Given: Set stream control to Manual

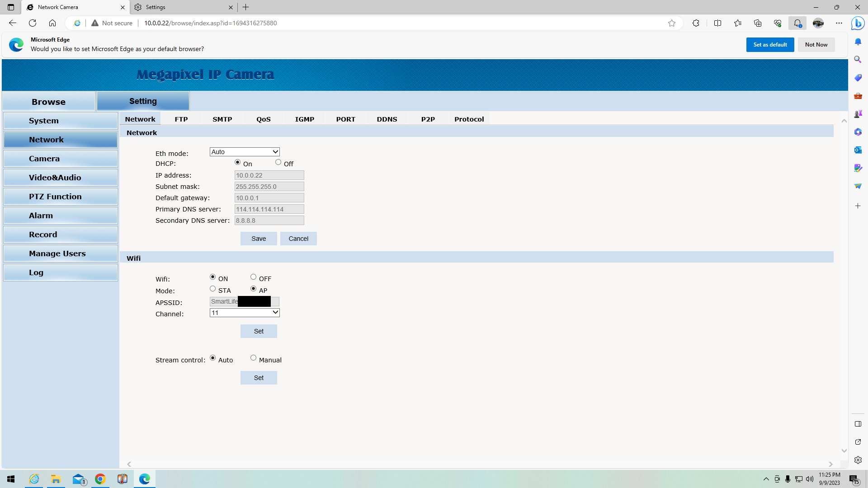Looking at the screenshot, I should [253, 358].
